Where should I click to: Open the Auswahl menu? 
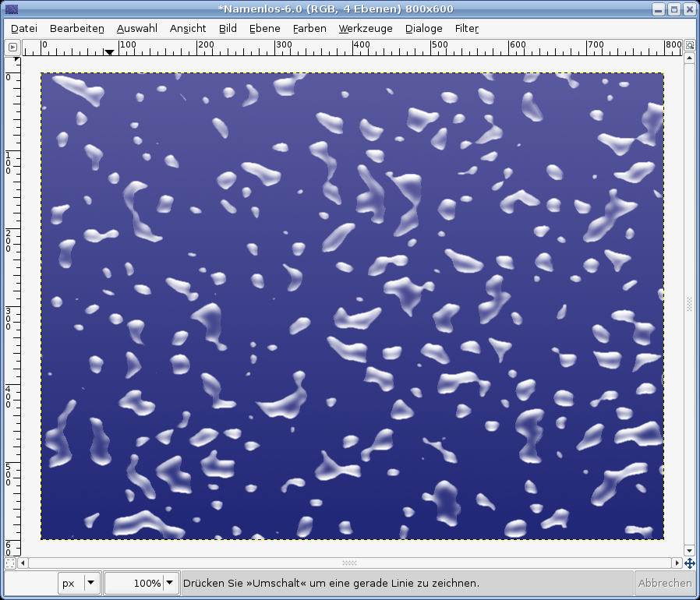click(137, 29)
